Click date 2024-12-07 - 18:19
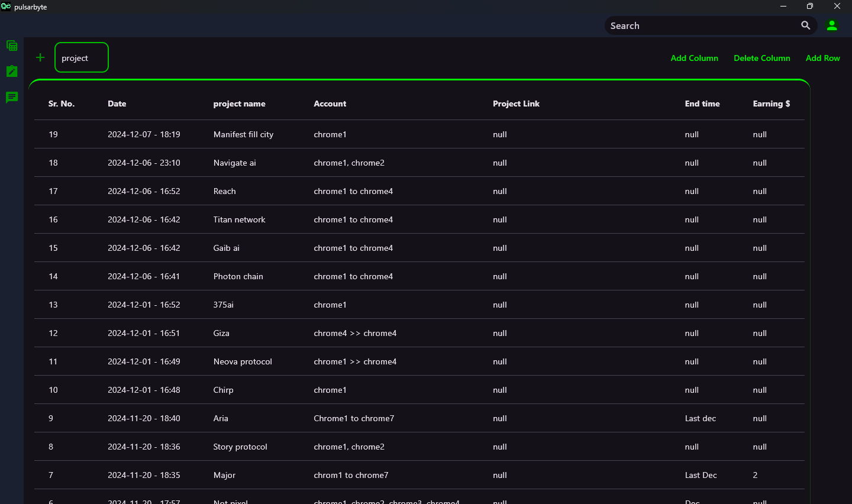The width and height of the screenshot is (852, 504). tap(144, 134)
